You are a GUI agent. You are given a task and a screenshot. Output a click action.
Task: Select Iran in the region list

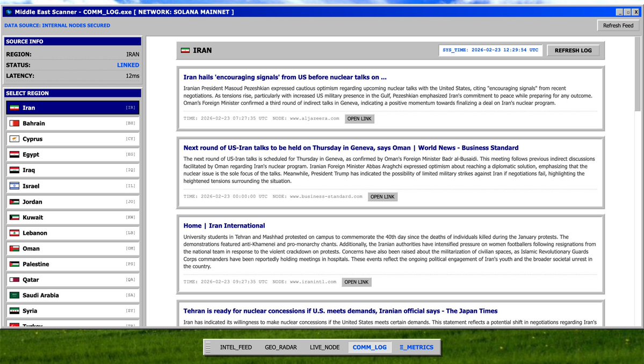pos(73,108)
